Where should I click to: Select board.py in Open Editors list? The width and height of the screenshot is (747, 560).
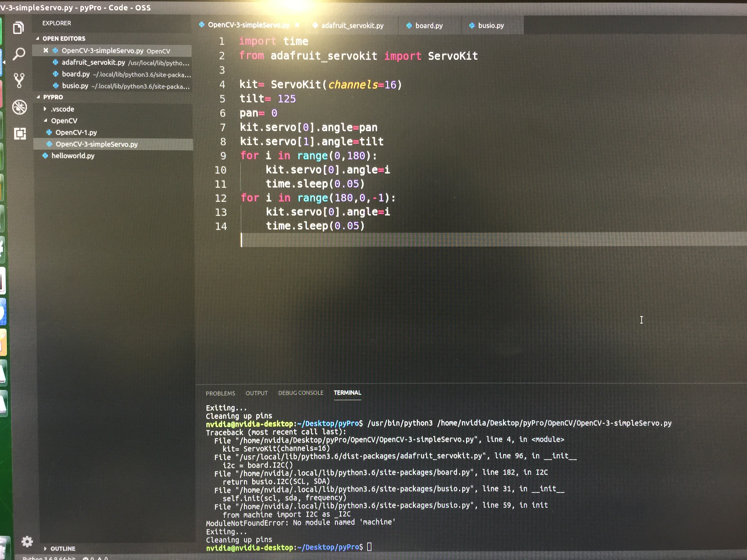click(76, 74)
